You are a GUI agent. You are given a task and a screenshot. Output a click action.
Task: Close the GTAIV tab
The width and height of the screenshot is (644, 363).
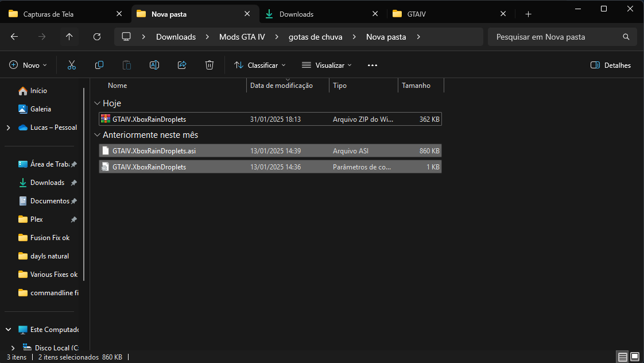click(503, 14)
